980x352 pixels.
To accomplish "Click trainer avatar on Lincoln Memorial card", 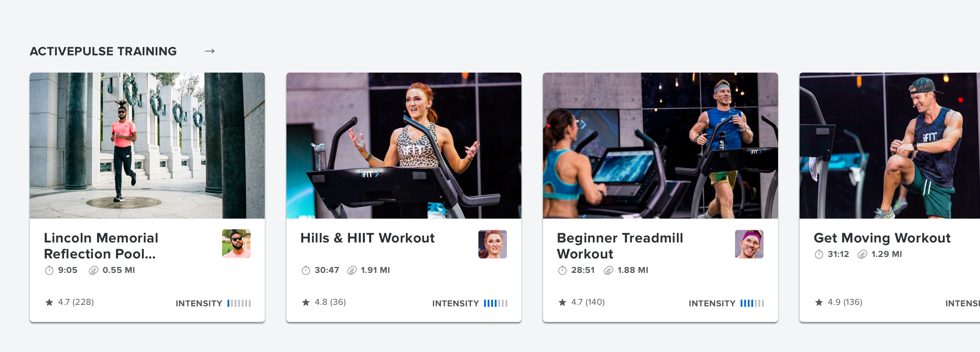I will click(236, 244).
